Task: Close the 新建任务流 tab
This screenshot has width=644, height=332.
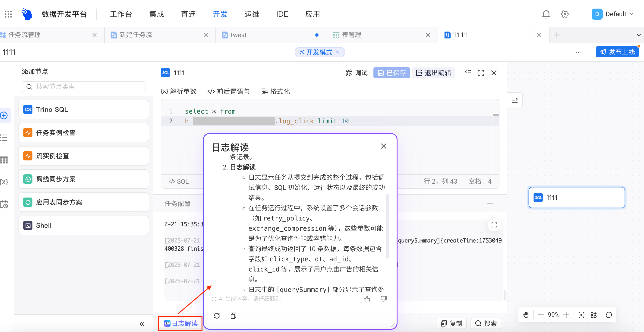Action: coord(206,35)
